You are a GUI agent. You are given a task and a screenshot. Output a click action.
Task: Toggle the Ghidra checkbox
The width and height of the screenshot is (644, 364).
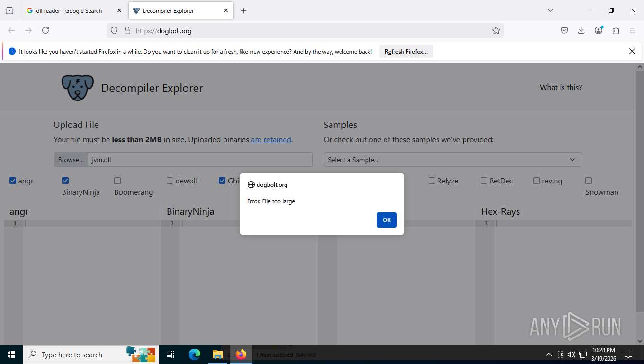222,181
